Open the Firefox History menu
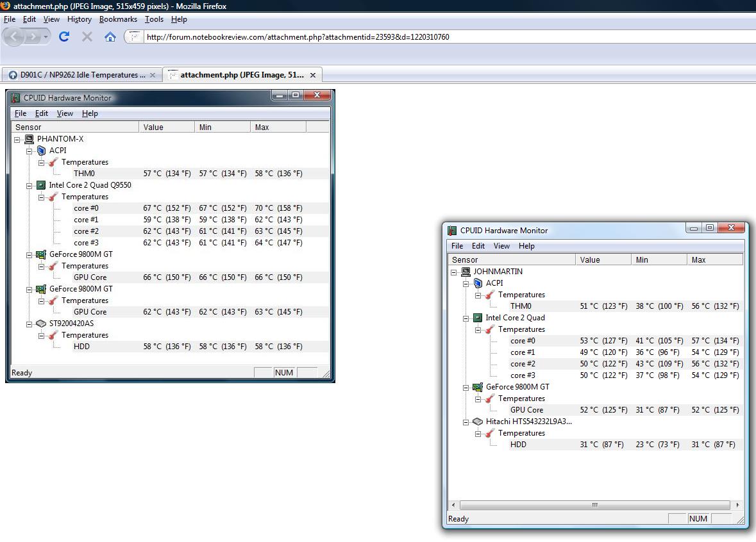The width and height of the screenshot is (756, 542). (80, 19)
